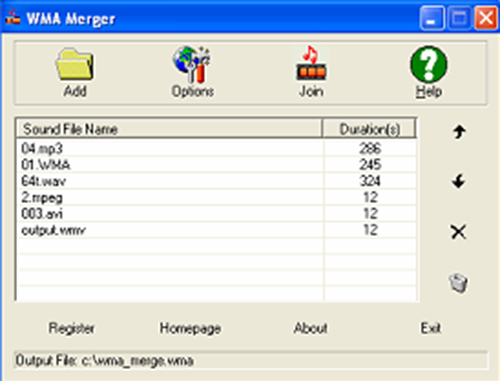The height and width of the screenshot is (381, 500).
Task: Click the duration value 245
Action: coord(370,165)
